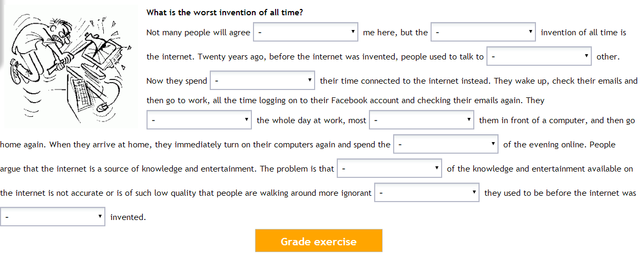Select the dropdown after "Now they spend"

pyautogui.click(x=262, y=81)
